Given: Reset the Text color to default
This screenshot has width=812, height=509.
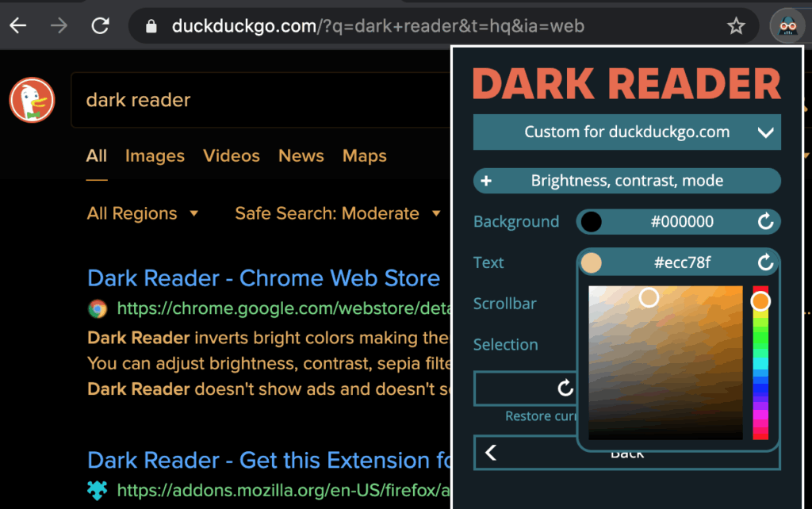Looking at the screenshot, I should pos(765,262).
